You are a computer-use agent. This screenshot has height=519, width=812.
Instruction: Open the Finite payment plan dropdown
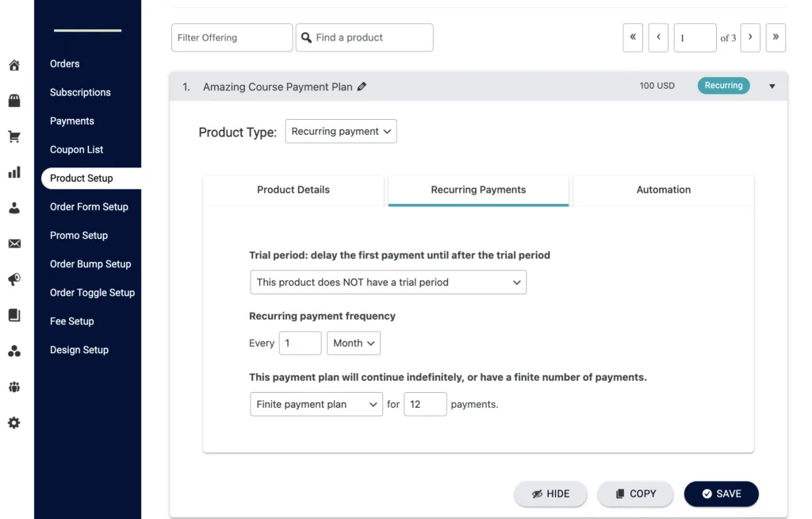pyautogui.click(x=316, y=404)
